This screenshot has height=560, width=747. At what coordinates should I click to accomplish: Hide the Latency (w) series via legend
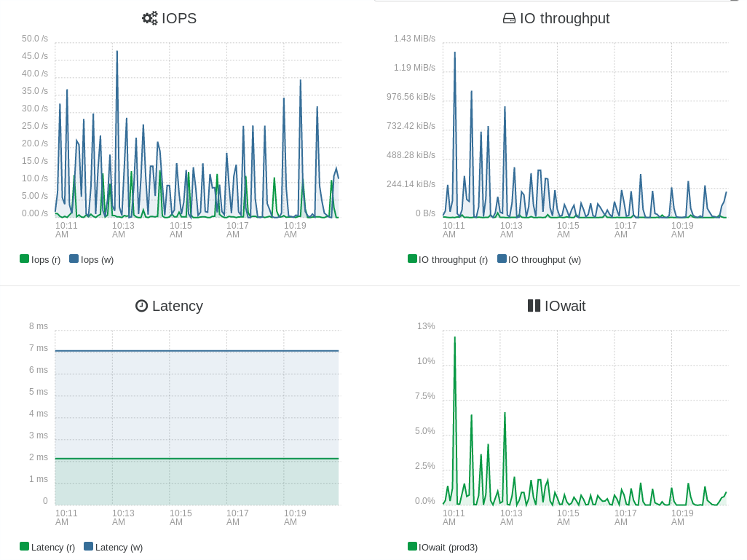pyautogui.click(x=113, y=547)
